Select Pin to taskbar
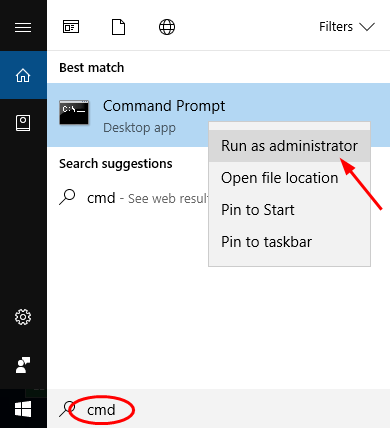390x428 pixels. [x=289, y=242]
